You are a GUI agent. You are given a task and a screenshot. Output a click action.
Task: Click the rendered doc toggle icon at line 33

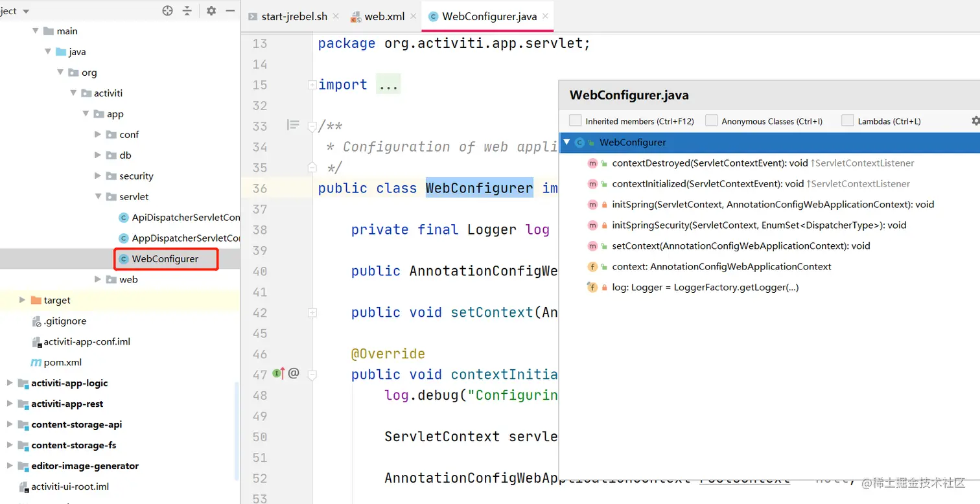[x=293, y=126]
